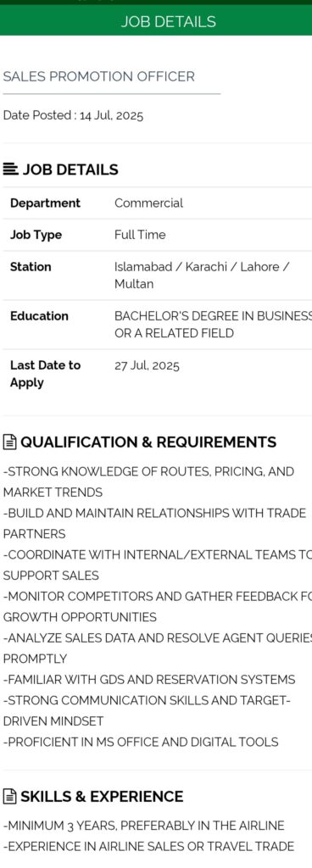Click the JOB DETAILS section list icon
Screen dimensions: 312x868
(x=10, y=170)
